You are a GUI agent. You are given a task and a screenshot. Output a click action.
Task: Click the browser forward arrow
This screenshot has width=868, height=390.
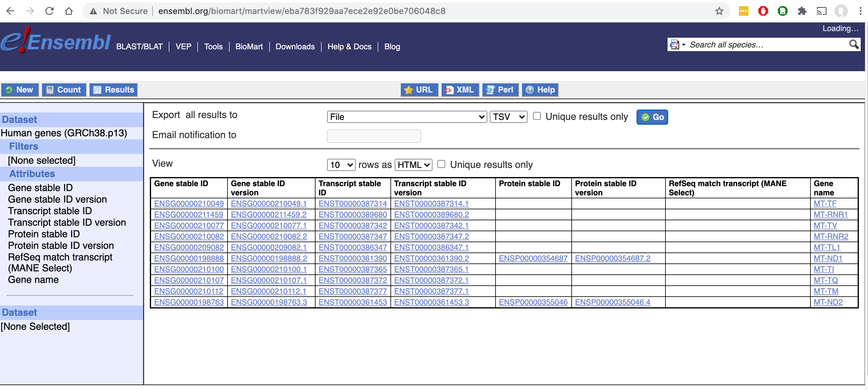click(x=30, y=11)
